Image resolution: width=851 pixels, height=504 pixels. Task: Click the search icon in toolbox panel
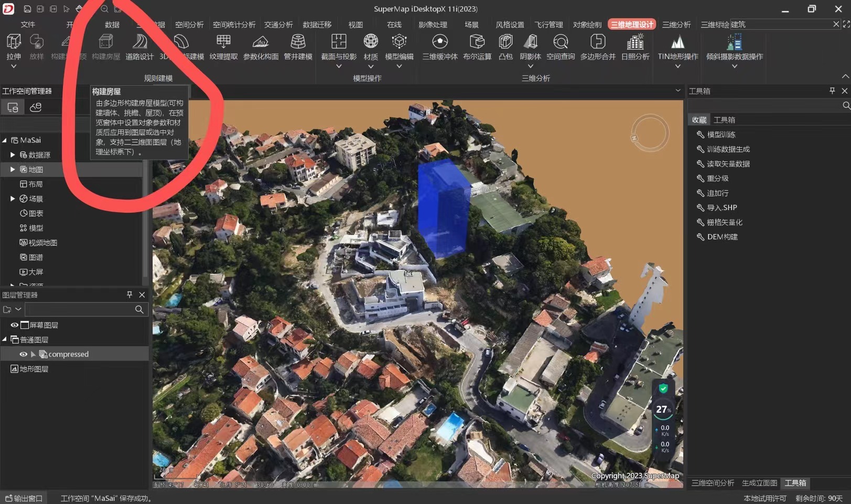pyautogui.click(x=846, y=105)
